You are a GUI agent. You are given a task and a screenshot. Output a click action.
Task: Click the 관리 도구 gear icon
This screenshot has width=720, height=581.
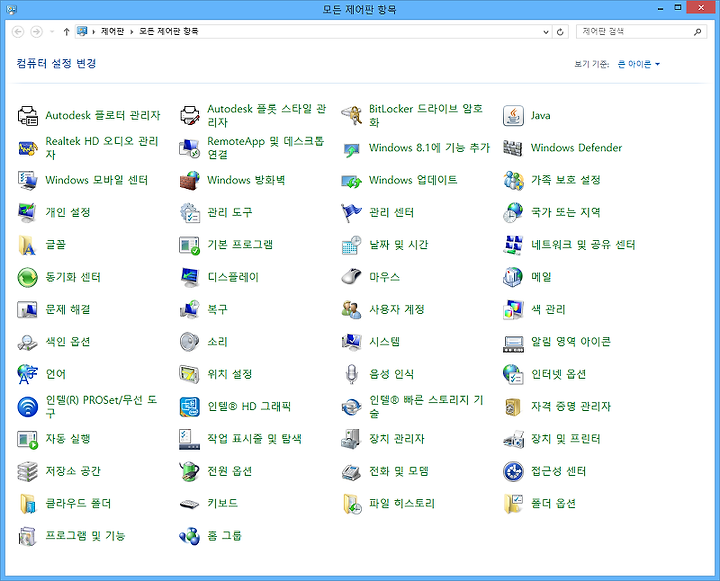point(189,213)
